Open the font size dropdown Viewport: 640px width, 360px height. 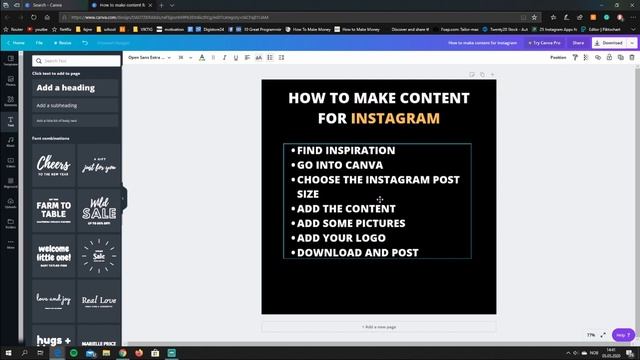[x=185, y=58]
